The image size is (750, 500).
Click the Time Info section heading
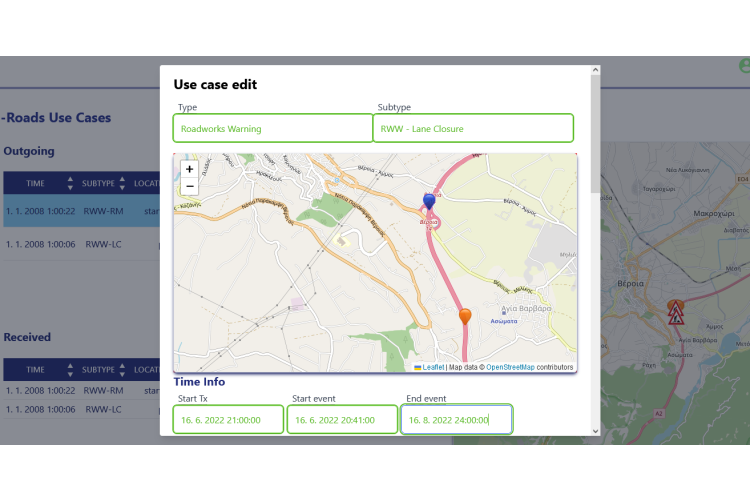[x=199, y=381]
